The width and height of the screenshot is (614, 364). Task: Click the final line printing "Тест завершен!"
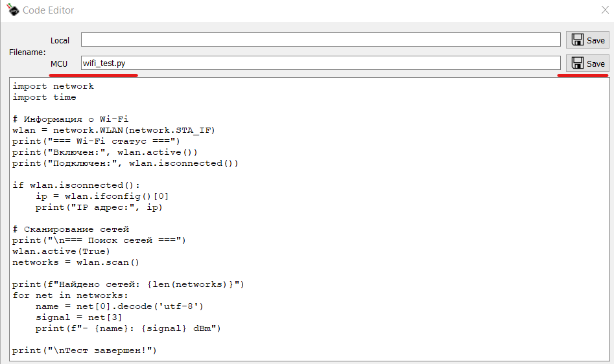84,350
